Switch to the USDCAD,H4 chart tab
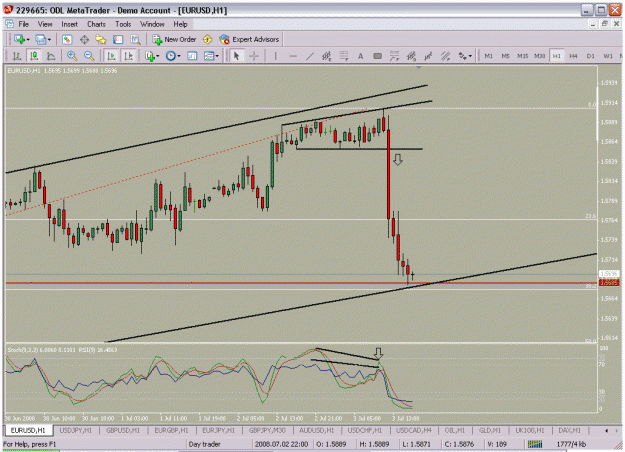 tap(414, 430)
